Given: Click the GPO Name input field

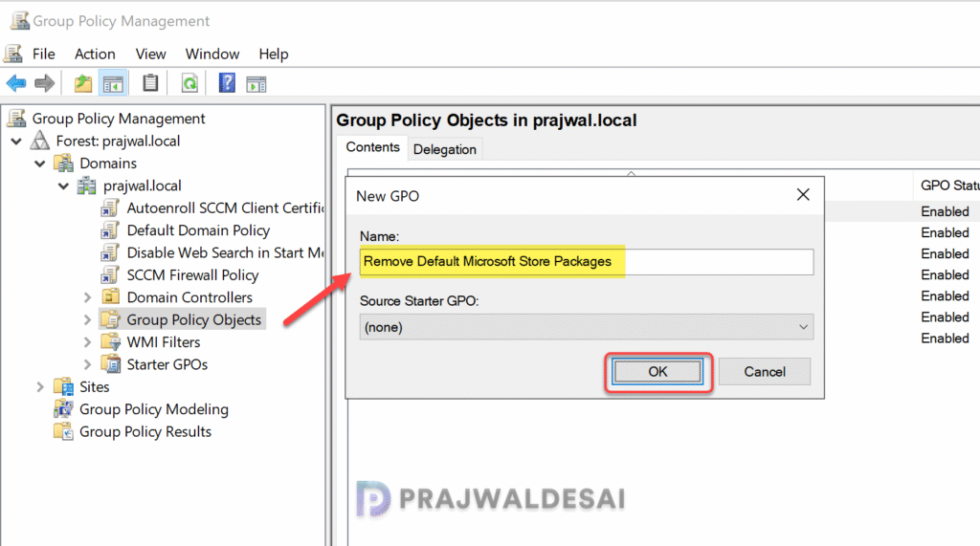Looking at the screenshot, I should click(x=587, y=261).
